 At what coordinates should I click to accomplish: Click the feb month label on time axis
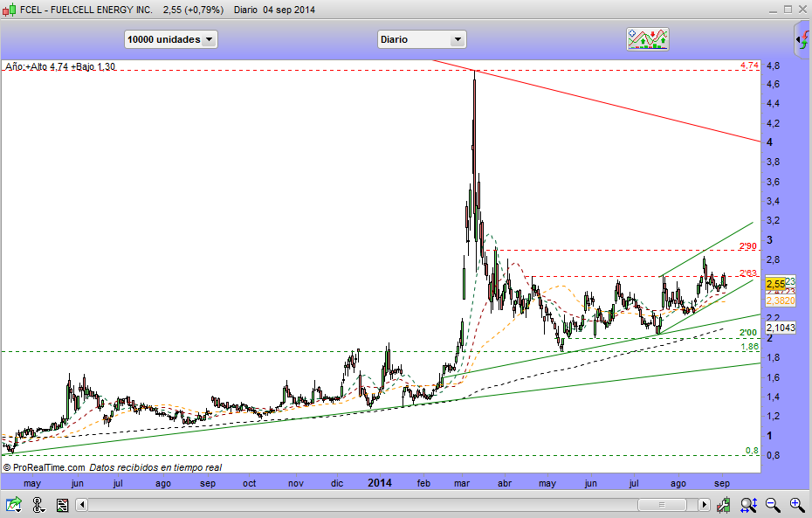click(423, 483)
